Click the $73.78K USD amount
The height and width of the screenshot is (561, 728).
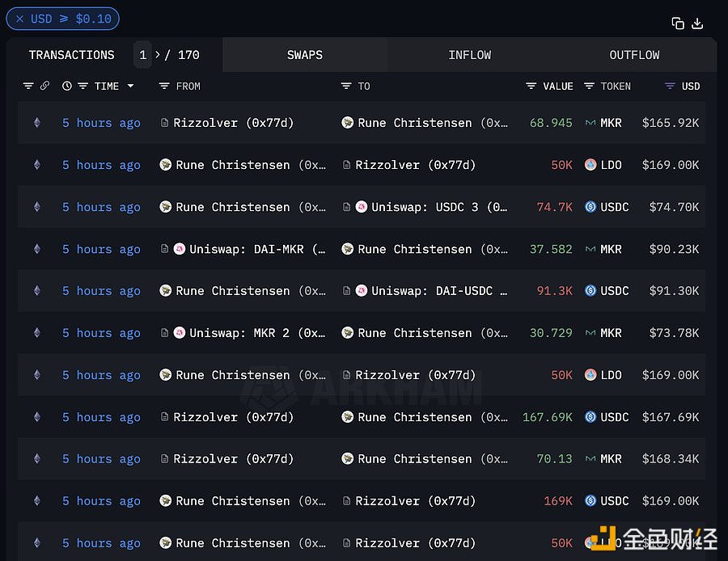[674, 333]
